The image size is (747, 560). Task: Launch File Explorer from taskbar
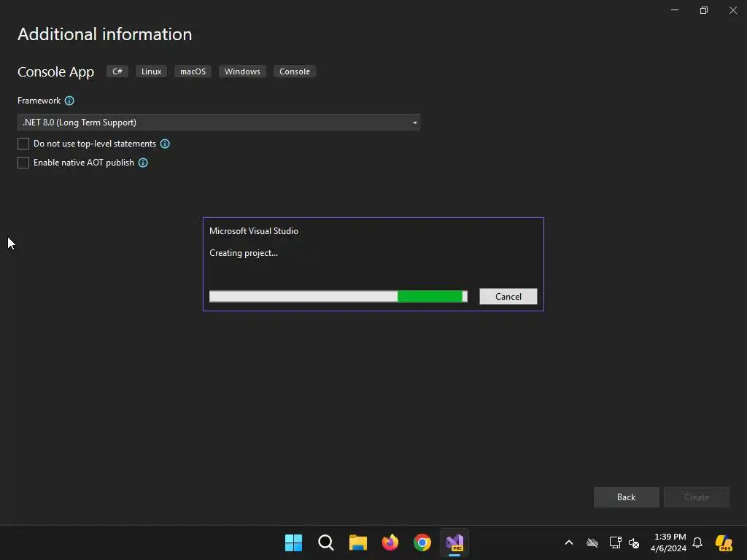pyautogui.click(x=357, y=542)
